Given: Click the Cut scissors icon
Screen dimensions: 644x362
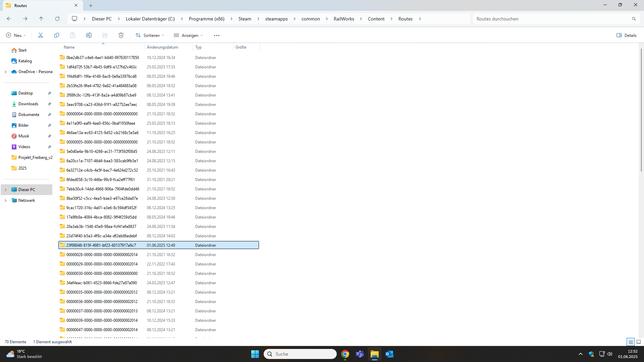Looking at the screenshot, I should pos(41,35).
